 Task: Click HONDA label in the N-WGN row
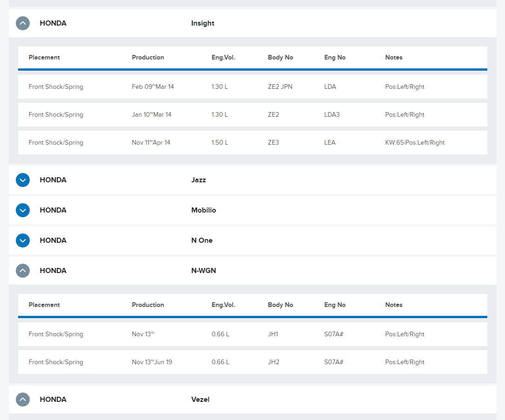53,271
